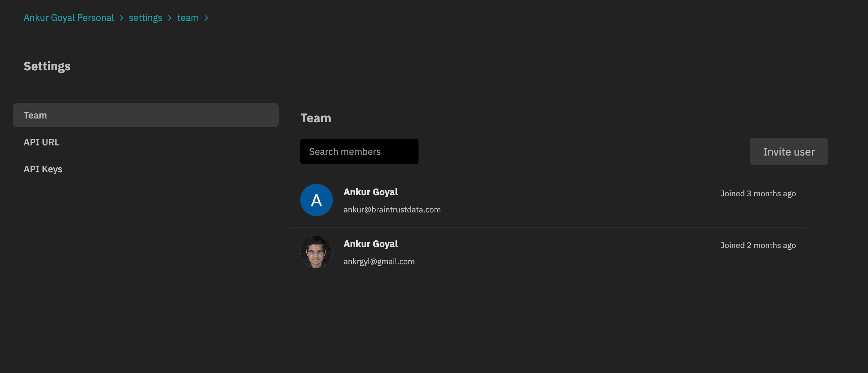Image resolution: width=868 pixels, height=373 pixels.
Task: Click the email ankrgyl@gmail.com
Action: pyautogui.click(x=379, y=261)
